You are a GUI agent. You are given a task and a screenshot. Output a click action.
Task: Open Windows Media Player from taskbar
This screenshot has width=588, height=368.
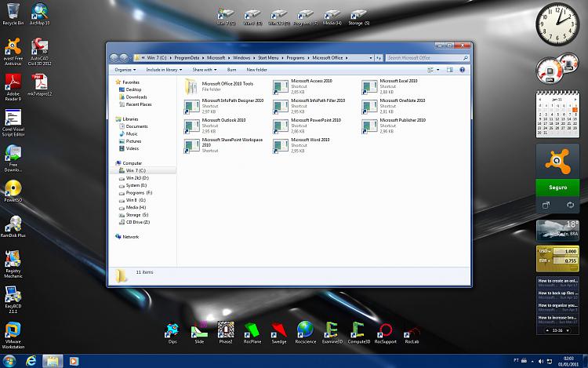tap(74, 361)
